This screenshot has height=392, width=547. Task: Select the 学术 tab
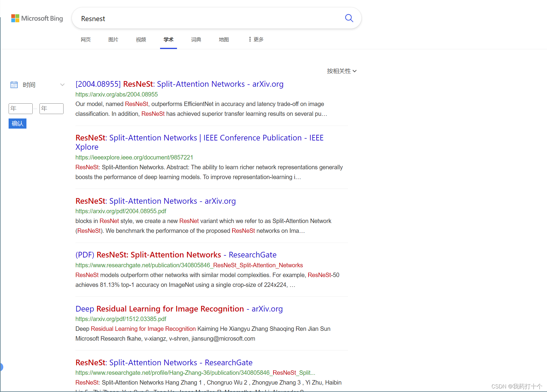(x=168, y=39)
